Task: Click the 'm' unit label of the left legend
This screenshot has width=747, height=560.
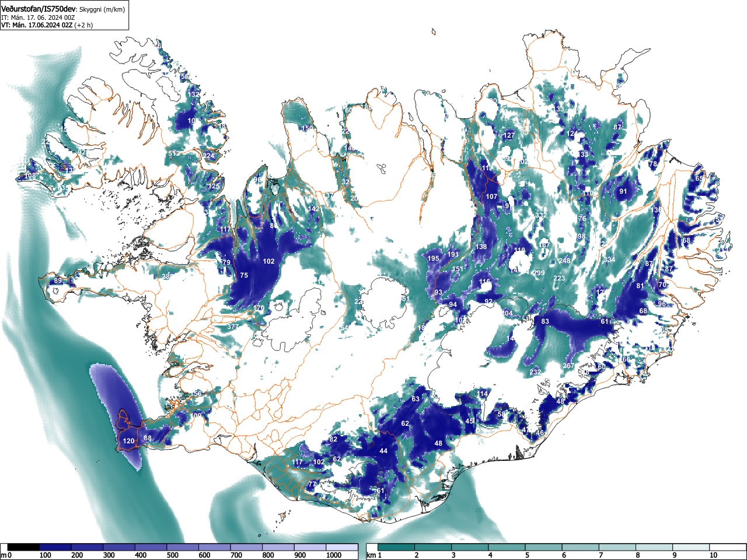Action: (x=4, y=555)
